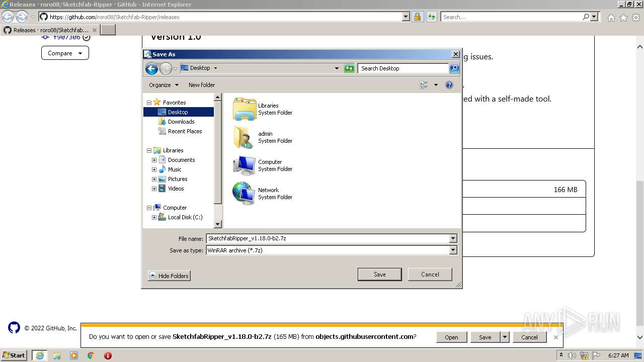Open a new blank browser tab
The width and height of the screenshot is (644, 362).
coord(108,30)
